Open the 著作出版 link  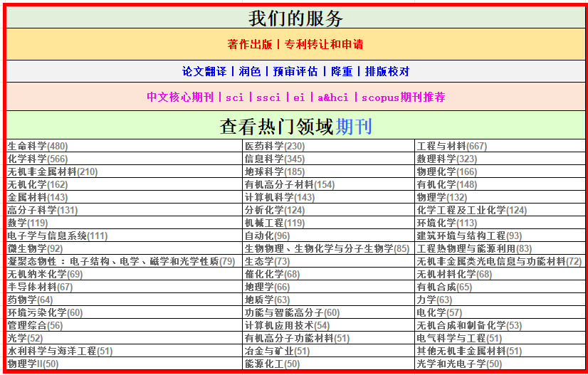click(250, 44)
